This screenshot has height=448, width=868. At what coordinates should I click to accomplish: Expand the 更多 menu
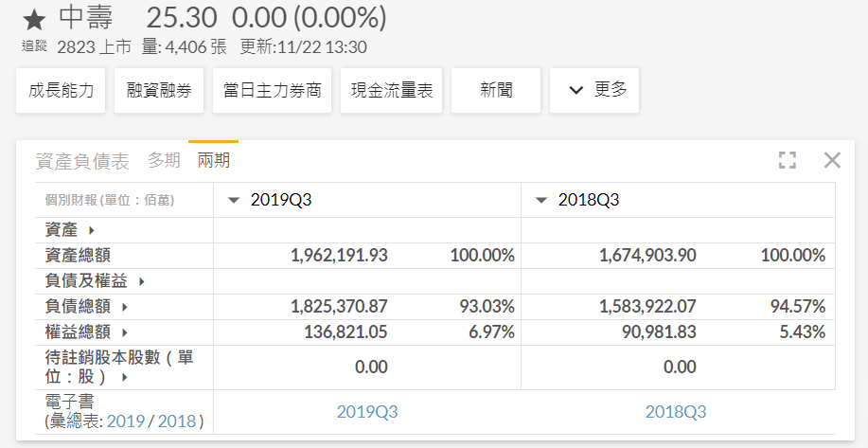point(594,90)
